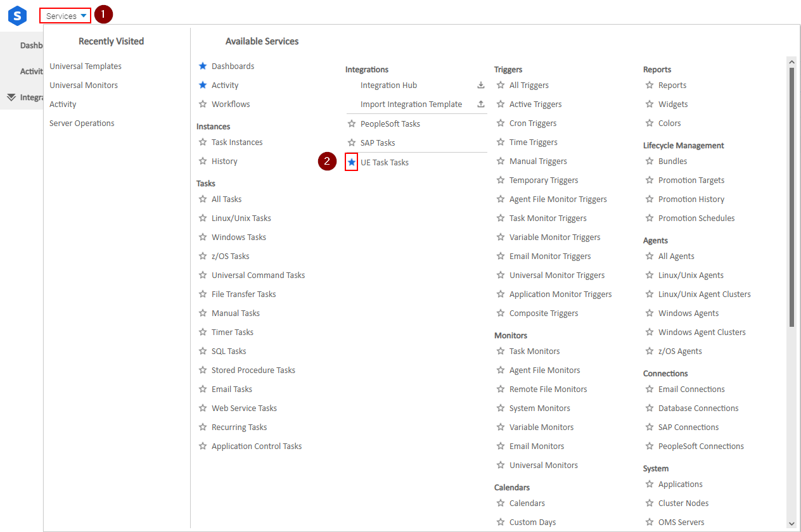Star the Reports service

[650, 85]
